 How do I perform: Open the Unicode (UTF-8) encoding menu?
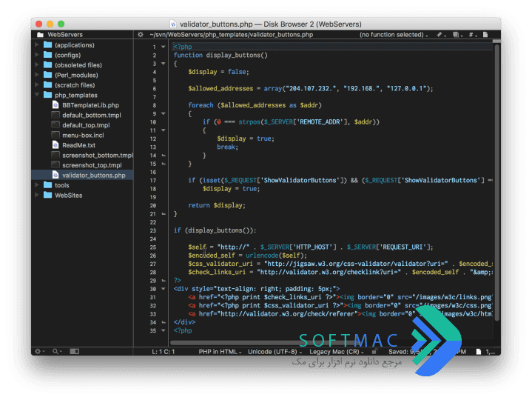click(x=275, y=352)
